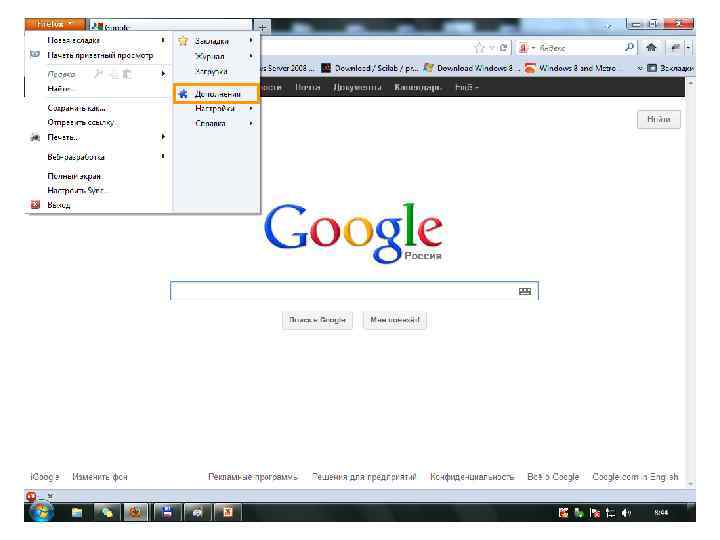Switch to Firefox taskbar button
This screenshot has width=720, height=540.
point(135,512)
